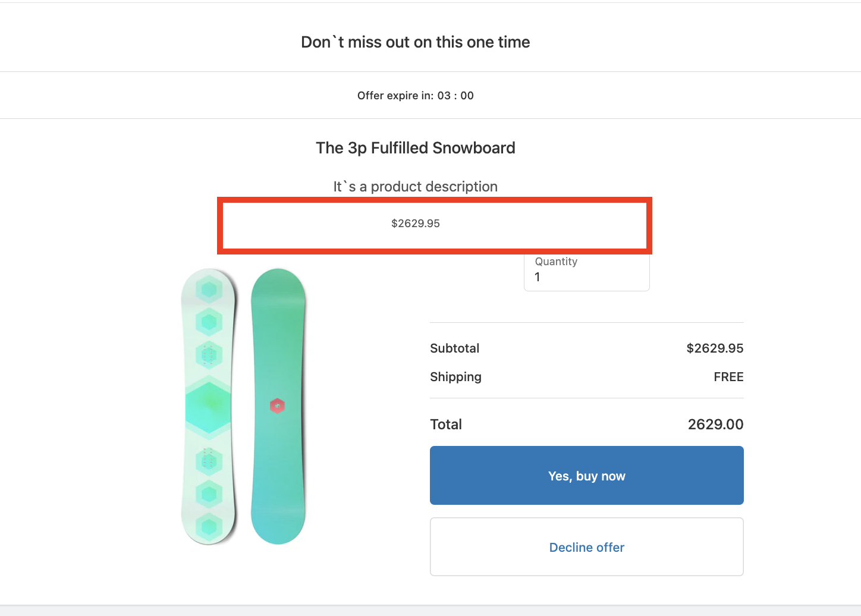This screenshot has width=861, height=616.
Task: Click the Yes, buy now button
Action: tap(586, 476)
